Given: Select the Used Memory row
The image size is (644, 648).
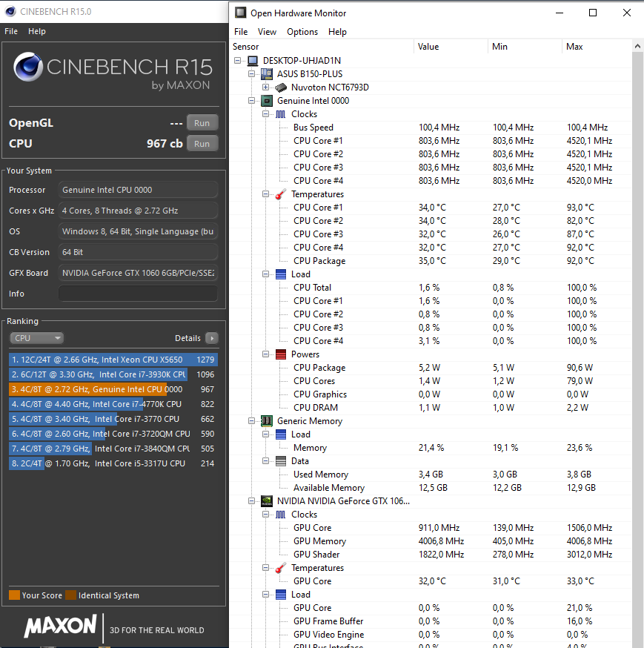Looking at the screenshot, I should pyautogui.click(x=431, y=475).
